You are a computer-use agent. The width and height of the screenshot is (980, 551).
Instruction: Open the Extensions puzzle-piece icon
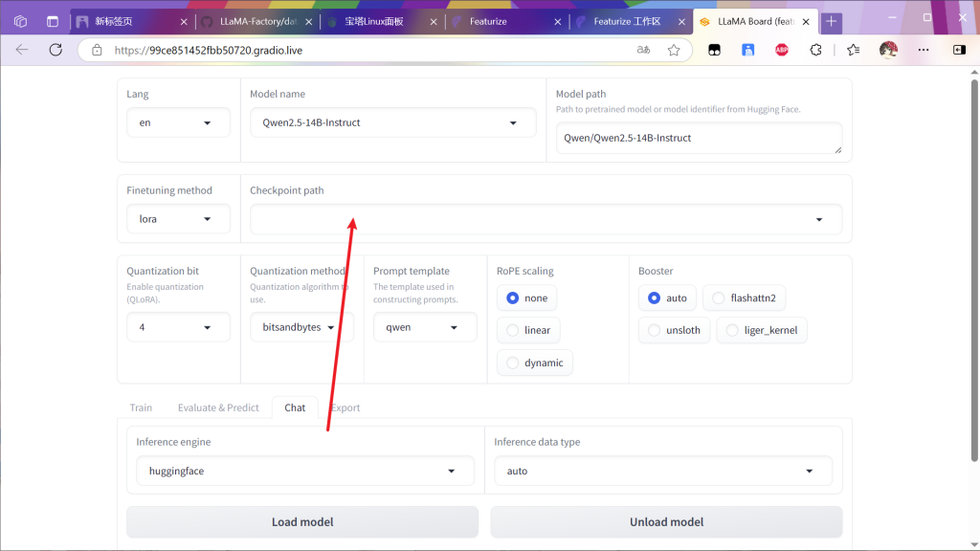pos(815,50)
